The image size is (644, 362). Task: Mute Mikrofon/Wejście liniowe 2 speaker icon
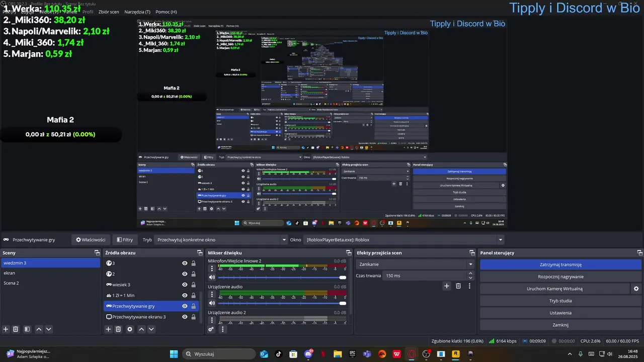pyautogui.click(x=212, y=277)
